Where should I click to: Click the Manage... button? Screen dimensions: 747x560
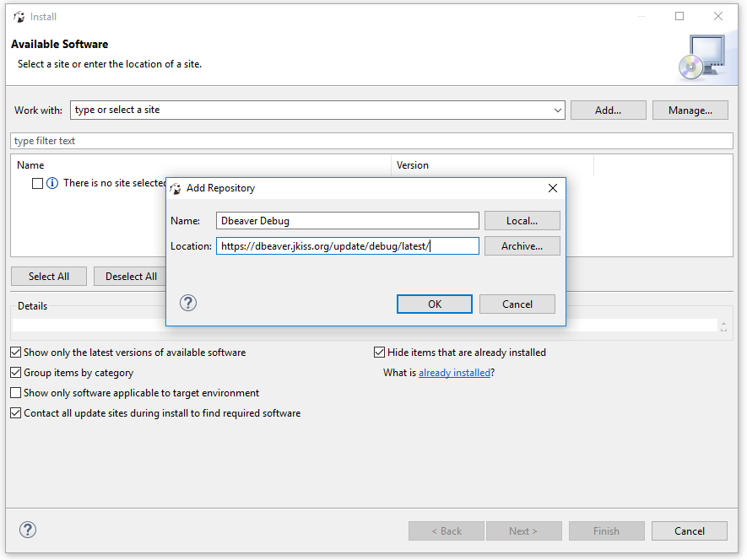[690, 110]
